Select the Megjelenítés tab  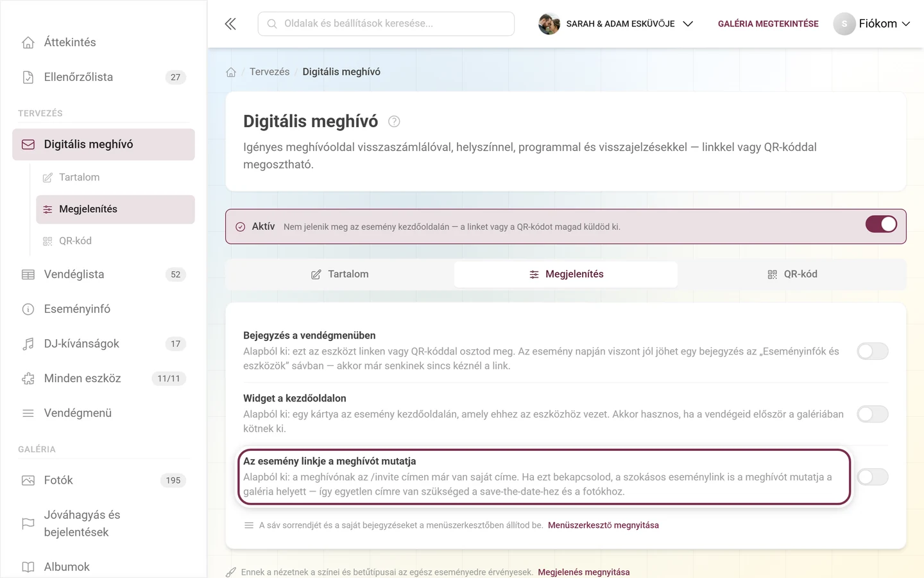click(x=566, y=274)
